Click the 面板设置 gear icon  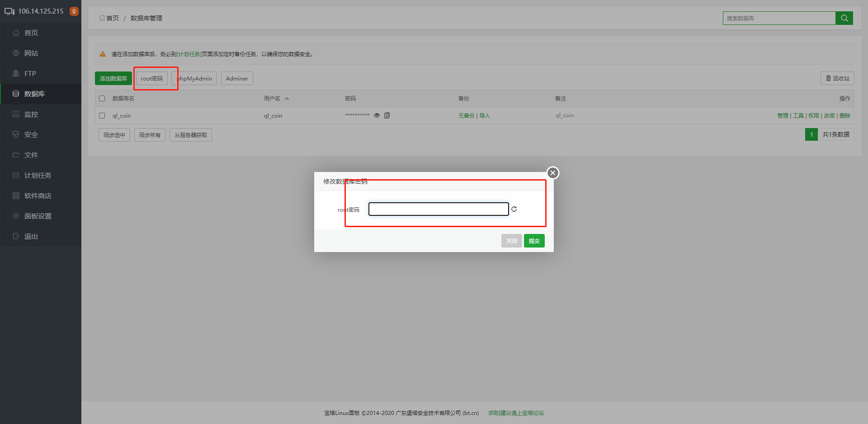point(16,216)
